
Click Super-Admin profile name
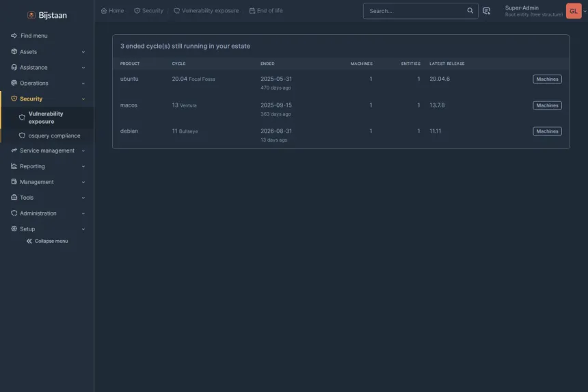[x=522, y=8]
